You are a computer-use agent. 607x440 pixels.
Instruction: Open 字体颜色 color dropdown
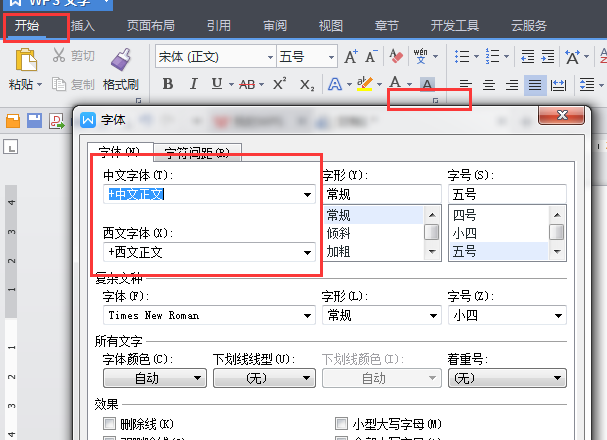tap(155, 378)
